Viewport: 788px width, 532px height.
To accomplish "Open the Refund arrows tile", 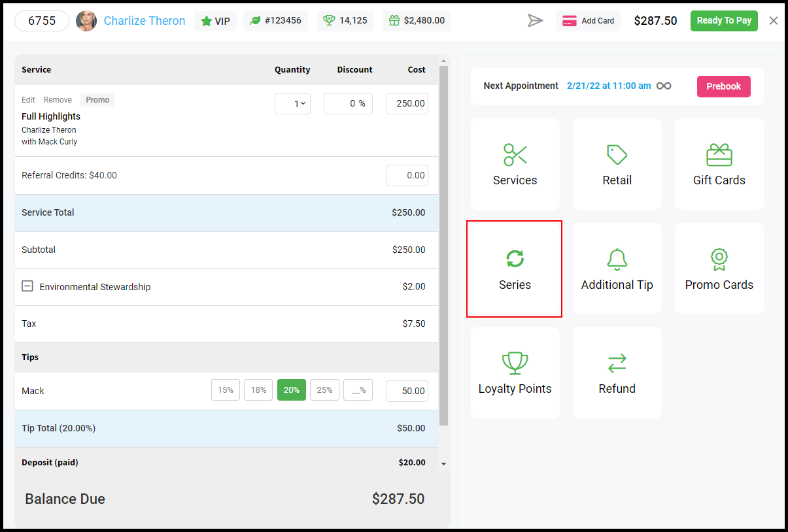I will pos(617,373).
